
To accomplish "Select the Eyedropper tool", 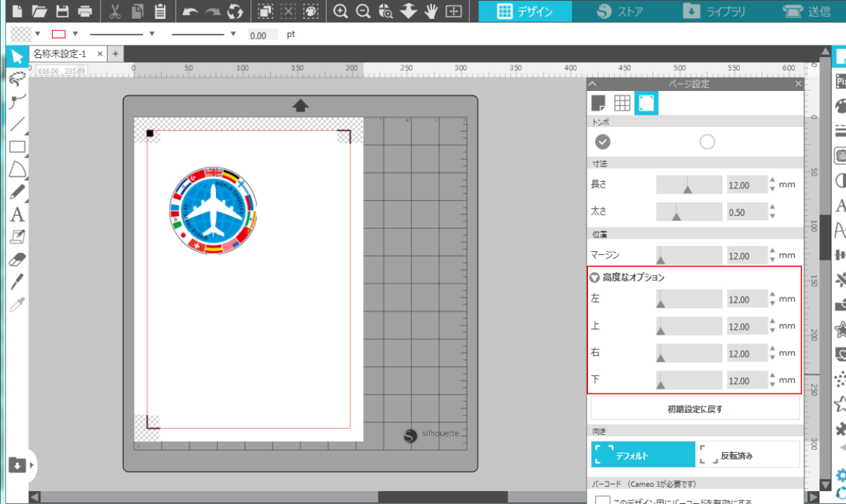I will [x=17, y=305].
